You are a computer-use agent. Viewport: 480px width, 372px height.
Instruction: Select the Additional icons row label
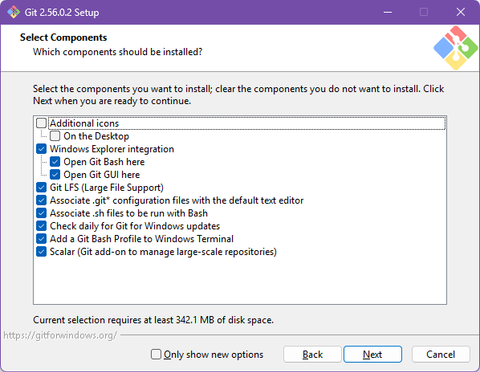click(x=84, y=123)
